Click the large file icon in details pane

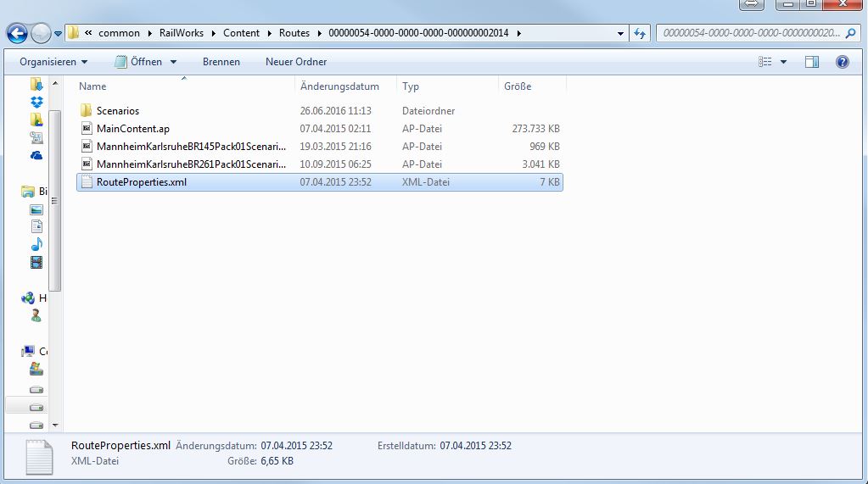tap(39, 457)
